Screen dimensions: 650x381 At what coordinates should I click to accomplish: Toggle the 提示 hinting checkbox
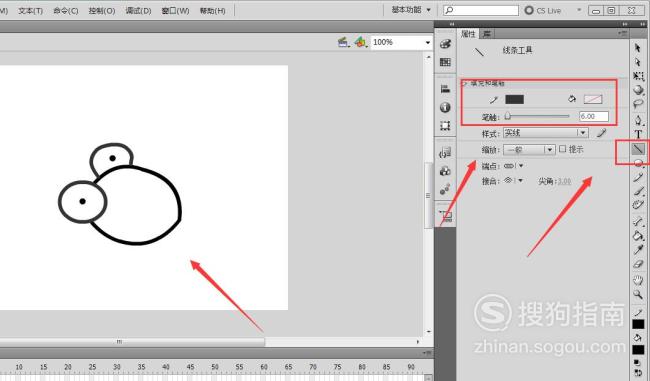coord(563,149)
